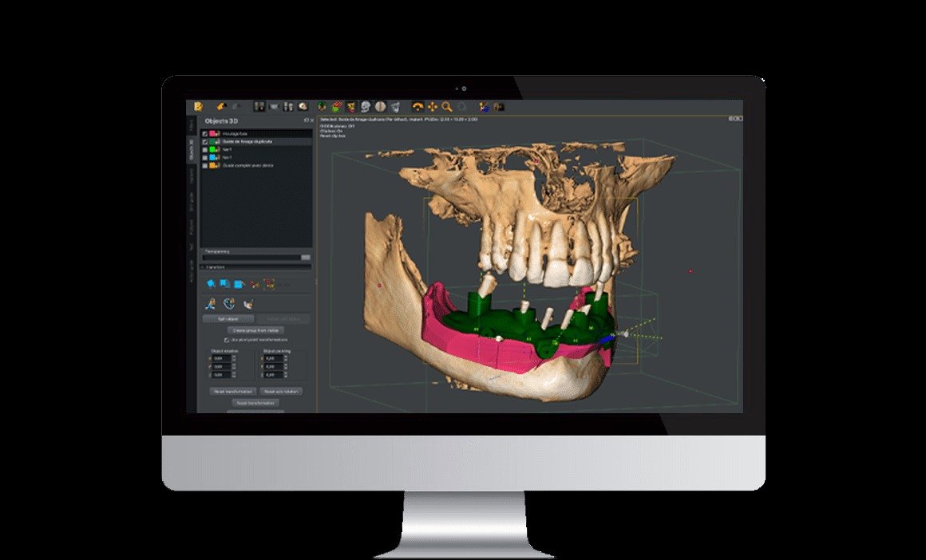Click the magnifying glass zoom tool
This screenshot has width=926, height=560.
[x=447, y=106]
